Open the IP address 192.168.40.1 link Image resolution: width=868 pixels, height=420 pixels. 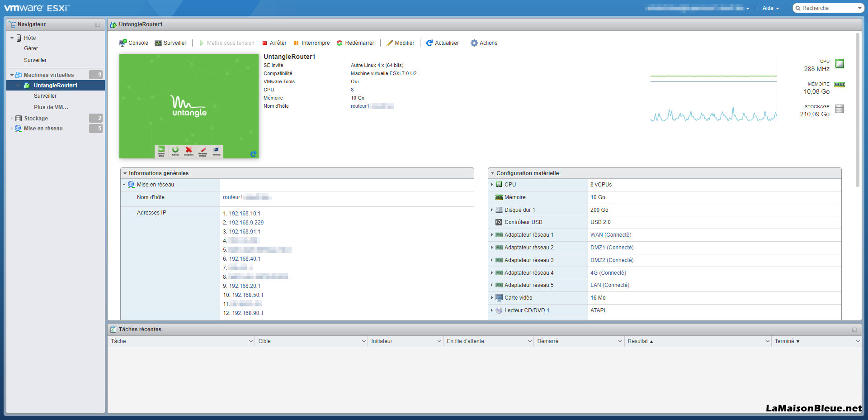point(245,259)
